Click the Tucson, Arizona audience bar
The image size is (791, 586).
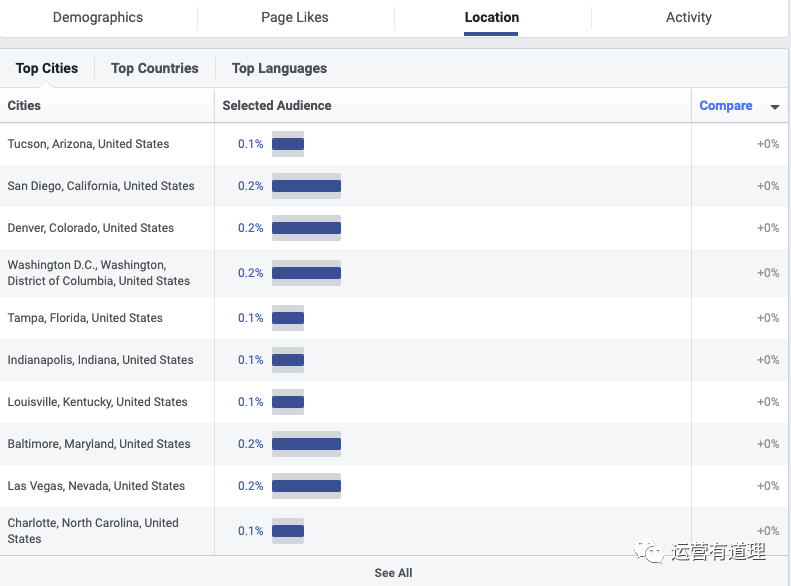click(x=288, y=144)
